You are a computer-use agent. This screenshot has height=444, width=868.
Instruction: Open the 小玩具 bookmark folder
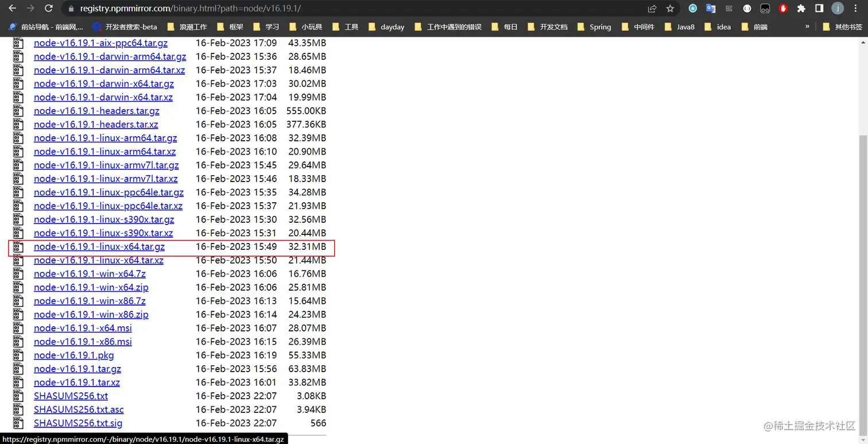[306, 27]
